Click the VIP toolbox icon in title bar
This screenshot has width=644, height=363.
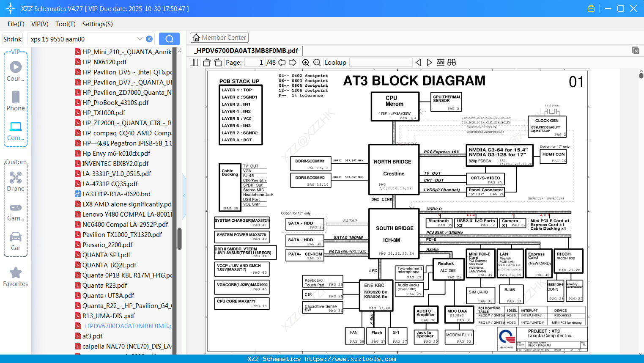point(591,8)
